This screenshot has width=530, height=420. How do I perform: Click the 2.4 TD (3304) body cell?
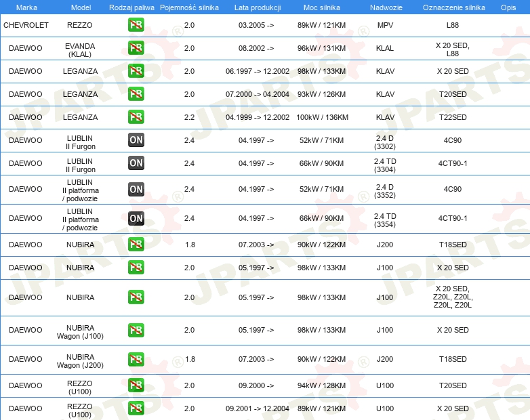[x=385, y=165]
